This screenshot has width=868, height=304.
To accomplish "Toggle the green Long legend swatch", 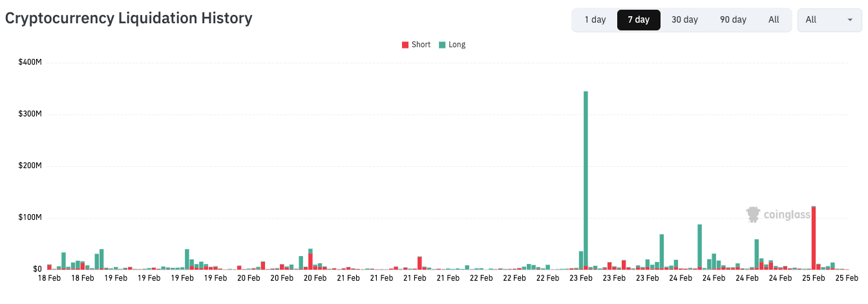I will (442, 45).
